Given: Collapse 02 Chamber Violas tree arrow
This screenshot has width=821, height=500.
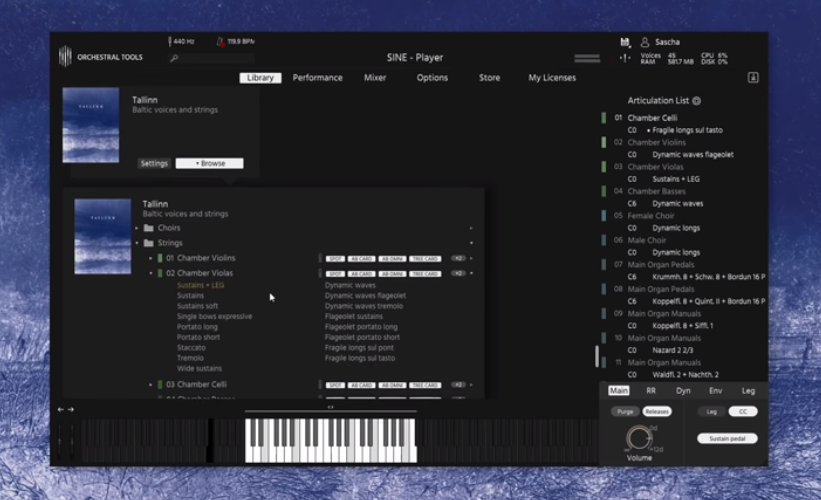Looking at the screenshot, I should tap(151, 273).
